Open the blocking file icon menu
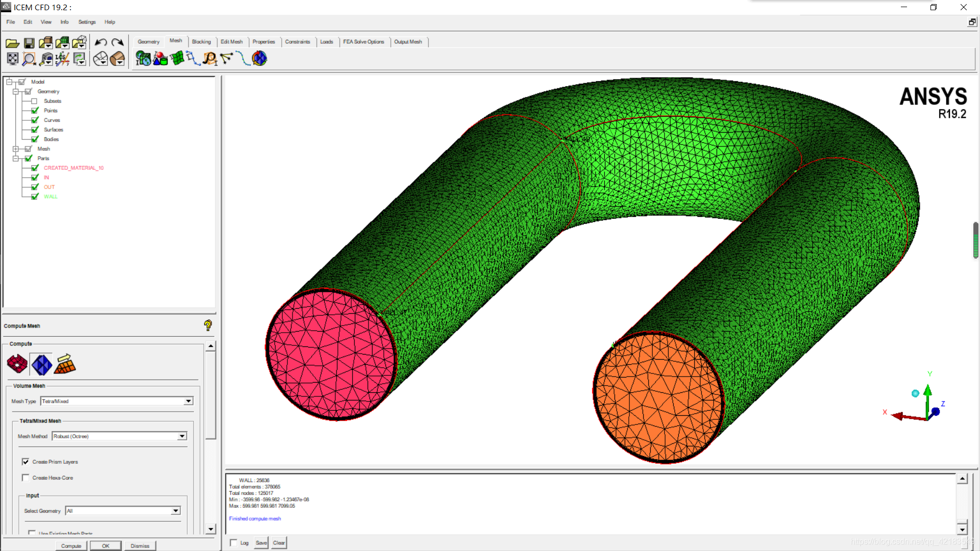Viewport: 980px width, 551px height. coord(79,43)
